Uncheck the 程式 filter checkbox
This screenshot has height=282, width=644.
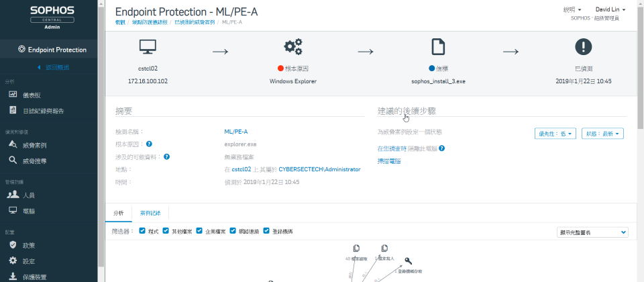pos(142,231)
